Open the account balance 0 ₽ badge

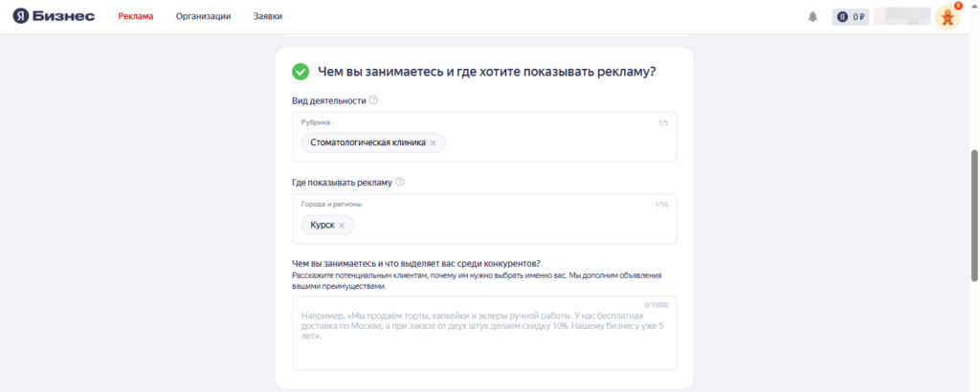851,17
